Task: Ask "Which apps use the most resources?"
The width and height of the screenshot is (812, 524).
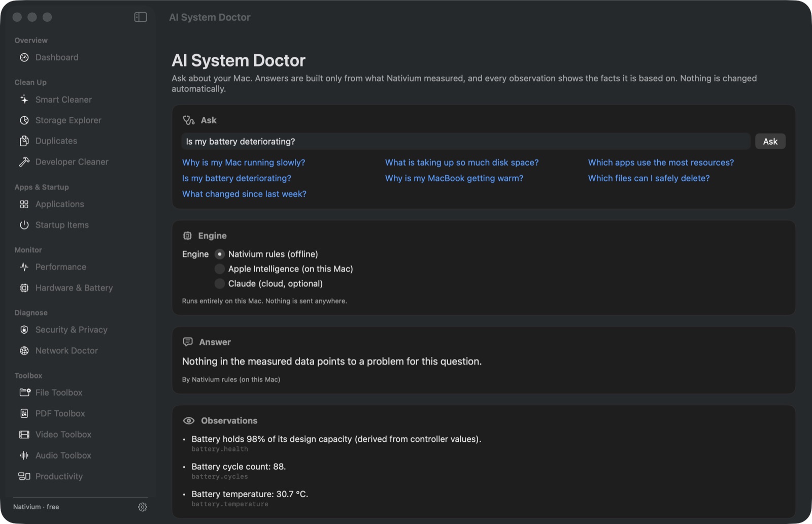Action: click(661, 162)
